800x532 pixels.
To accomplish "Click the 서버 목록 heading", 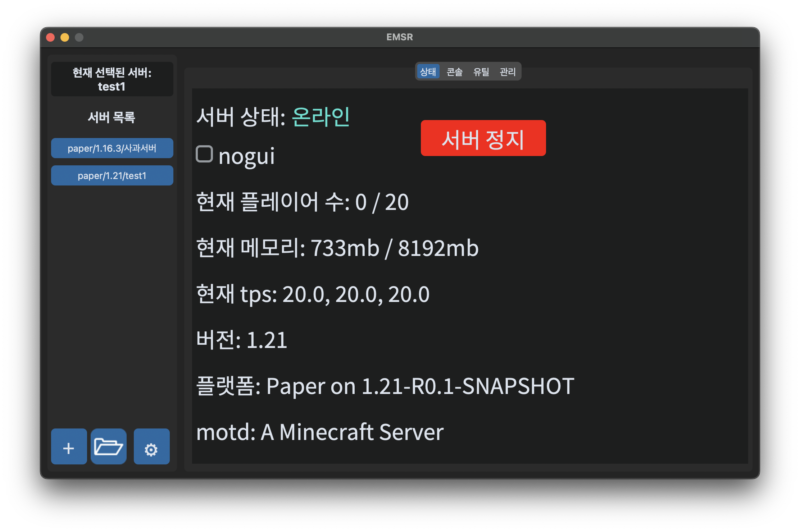I will click(x=112, y=117).
